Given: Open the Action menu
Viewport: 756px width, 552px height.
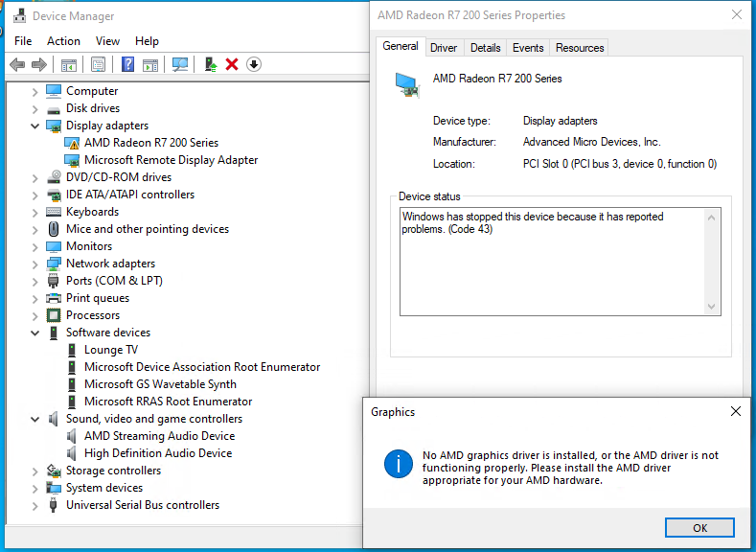Looking at the screenshot, I should [63, 41].
